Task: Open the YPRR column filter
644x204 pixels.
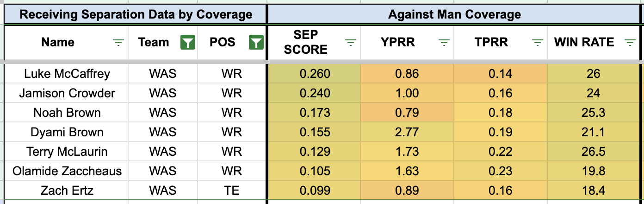Action: 444,43
